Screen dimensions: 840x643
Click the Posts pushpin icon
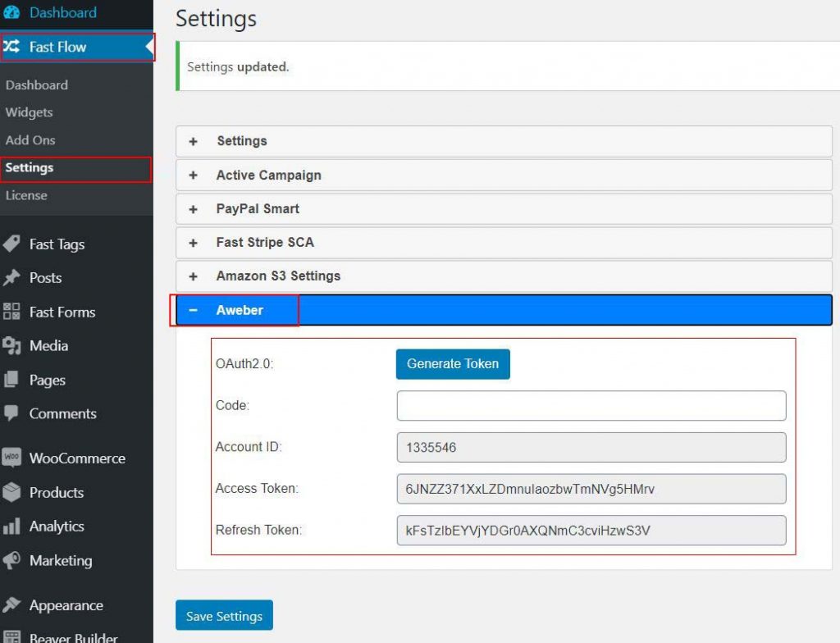11,277
